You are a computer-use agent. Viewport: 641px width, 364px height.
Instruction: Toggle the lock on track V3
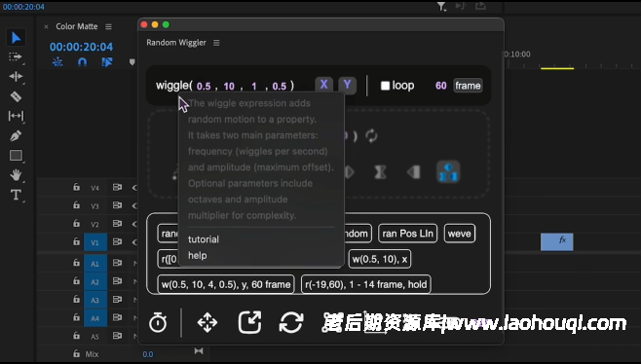tap(76, 205)
